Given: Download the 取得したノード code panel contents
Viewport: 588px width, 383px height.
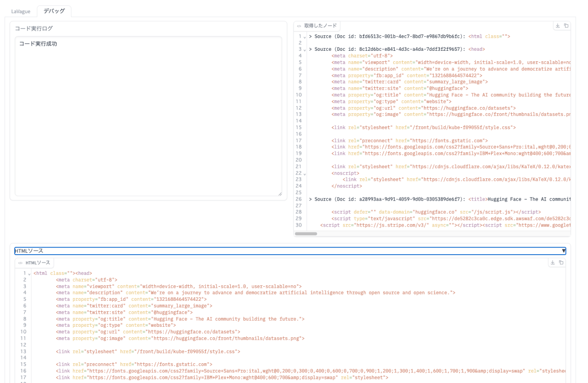Looking at the screenshot, I should click(x=557, y=26).
